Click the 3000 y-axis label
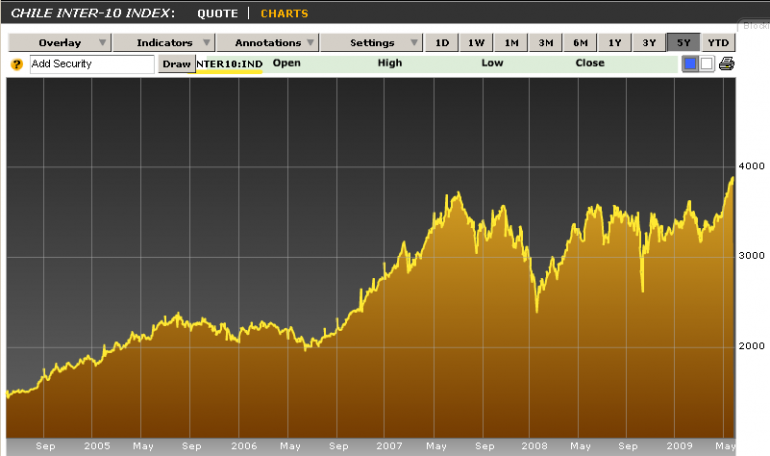 coord(751,256)
